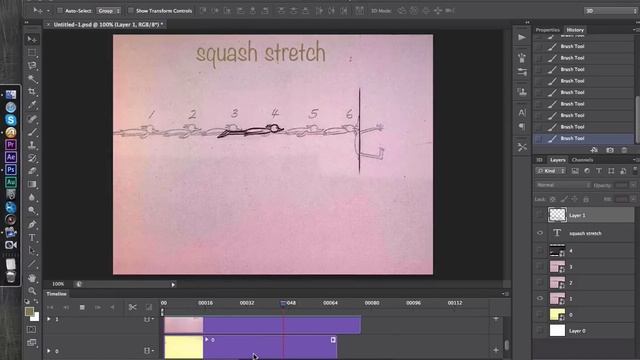
Task: Select the Spot Healing Brush tool
Action: [32, 119]
